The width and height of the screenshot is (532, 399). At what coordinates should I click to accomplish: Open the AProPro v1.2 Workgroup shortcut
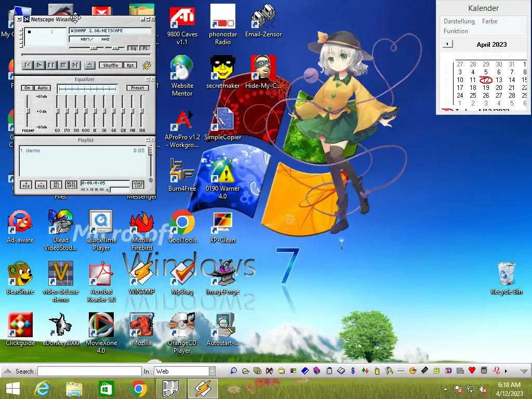pos(182,128)
